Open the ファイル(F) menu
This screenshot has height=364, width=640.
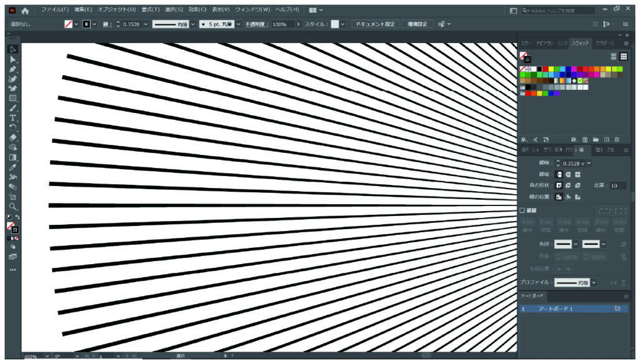55,9
